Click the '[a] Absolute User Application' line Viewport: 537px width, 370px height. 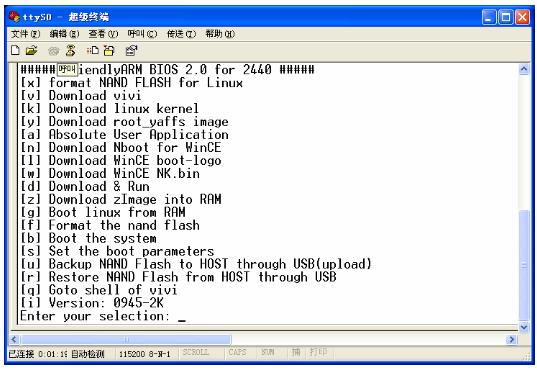(124, 135)
